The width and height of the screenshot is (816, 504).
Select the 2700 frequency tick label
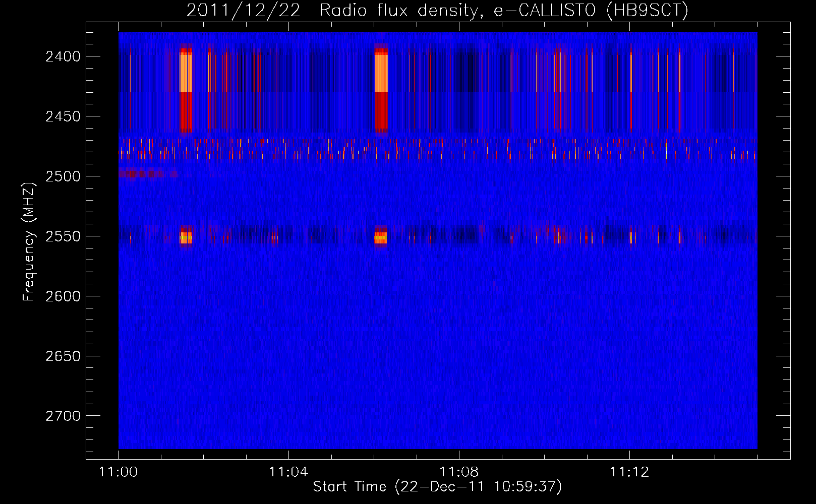[63, 416]
